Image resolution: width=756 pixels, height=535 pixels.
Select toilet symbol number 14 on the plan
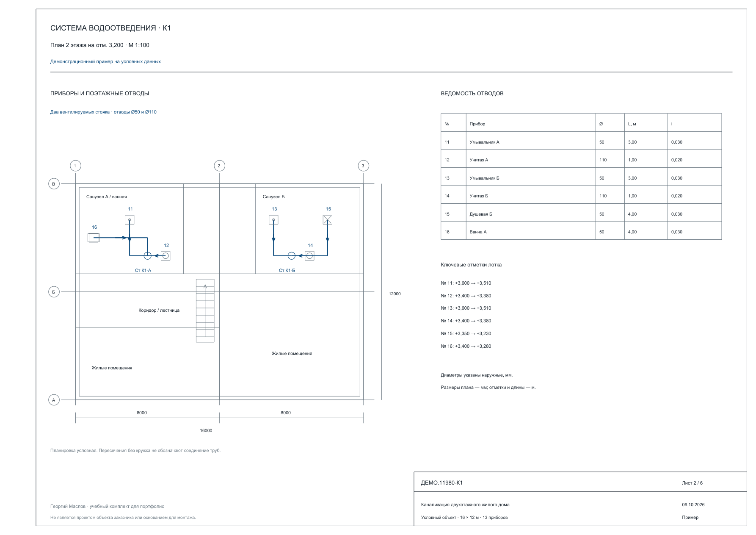[309, 256]
